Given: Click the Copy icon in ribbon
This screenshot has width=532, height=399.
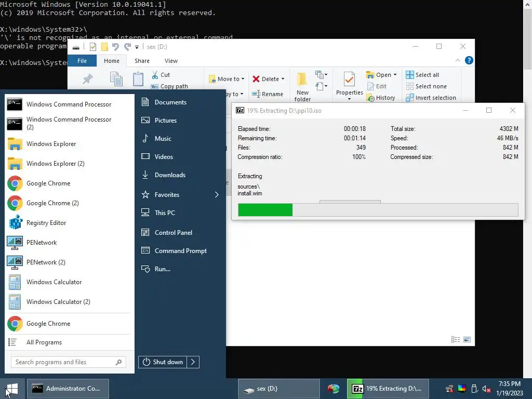Looking at the screenshot, I should (x=116, y=79).
